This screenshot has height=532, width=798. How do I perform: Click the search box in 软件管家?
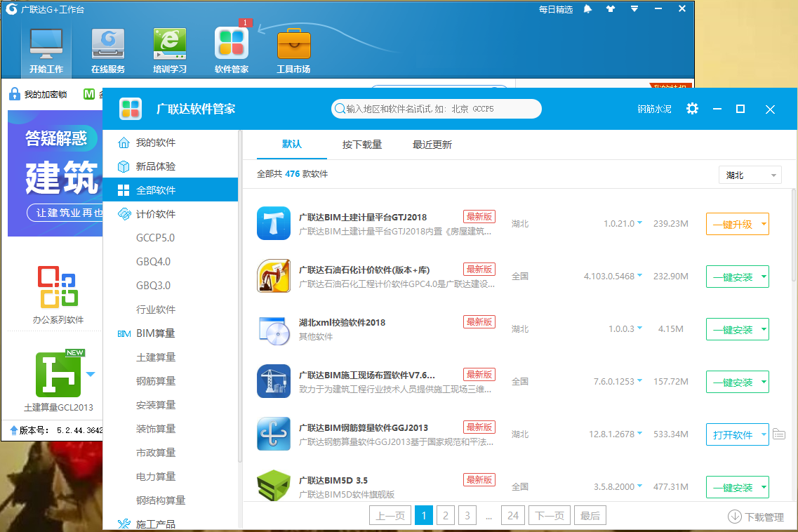click(436, 109)
